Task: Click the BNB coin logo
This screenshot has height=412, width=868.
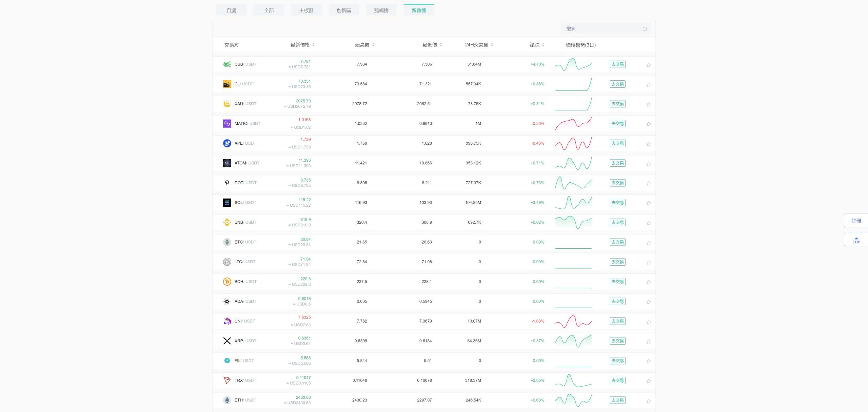Action: [227, 222]
